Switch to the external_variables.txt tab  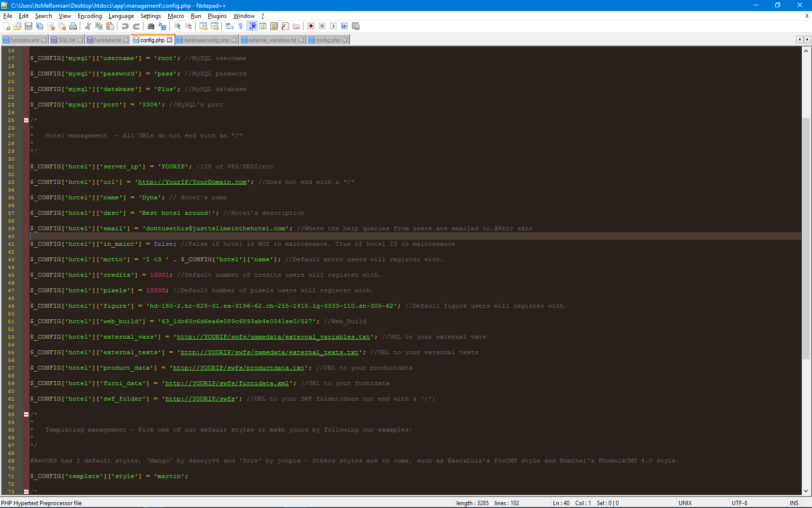click(x=272, y=40)
